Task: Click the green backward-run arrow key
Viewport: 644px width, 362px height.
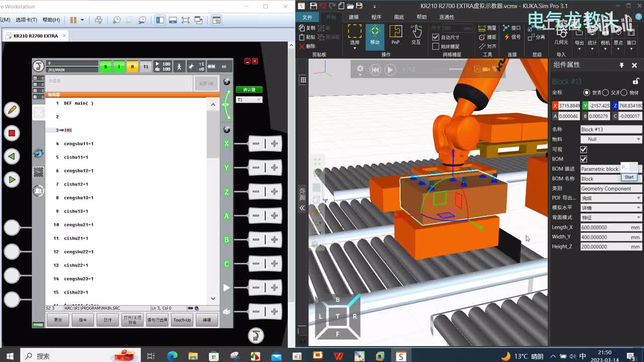Action: (x=12, y=156)
